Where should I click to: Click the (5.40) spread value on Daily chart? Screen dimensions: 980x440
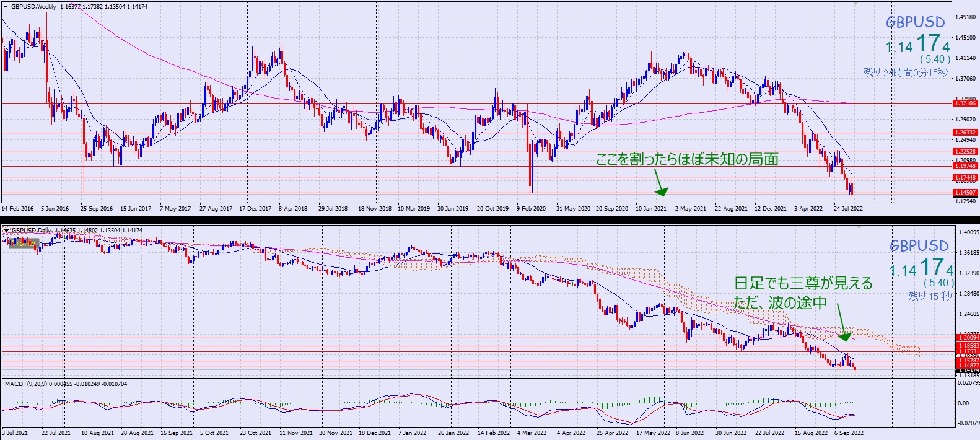[938, 283]
